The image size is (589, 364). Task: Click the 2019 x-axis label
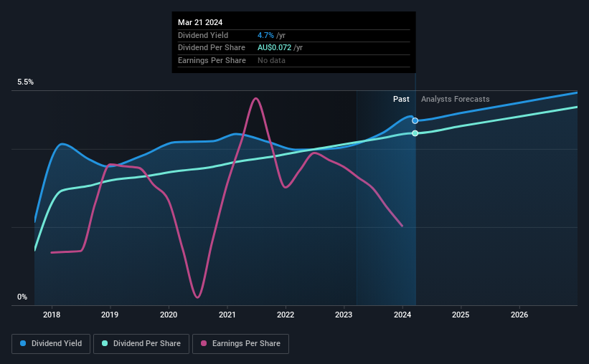click(x=110, y=315)
